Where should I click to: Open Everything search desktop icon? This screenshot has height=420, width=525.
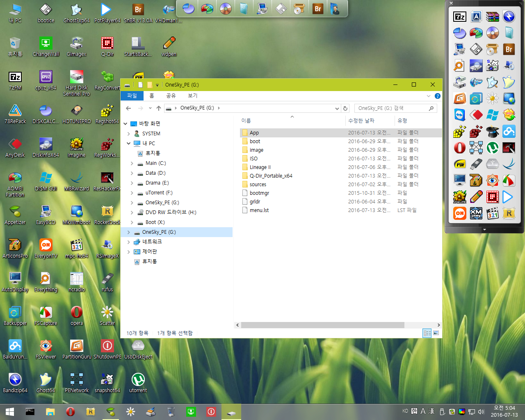(x=46, y=282)
